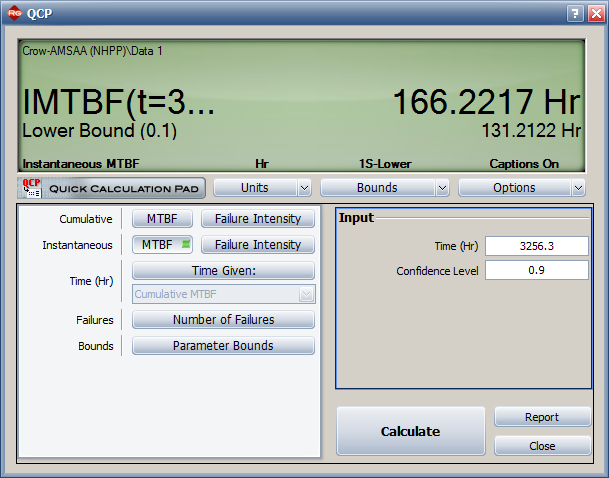Click the Time Given button
This screenshot has height=478, width=609.
tap(224, 271)
